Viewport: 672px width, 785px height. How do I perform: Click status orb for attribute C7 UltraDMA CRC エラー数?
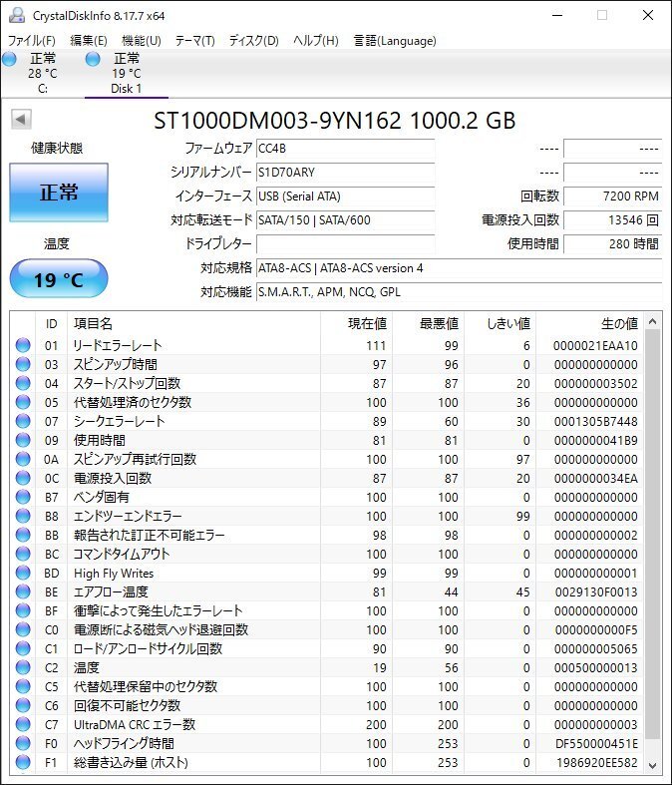pos(23,724)
